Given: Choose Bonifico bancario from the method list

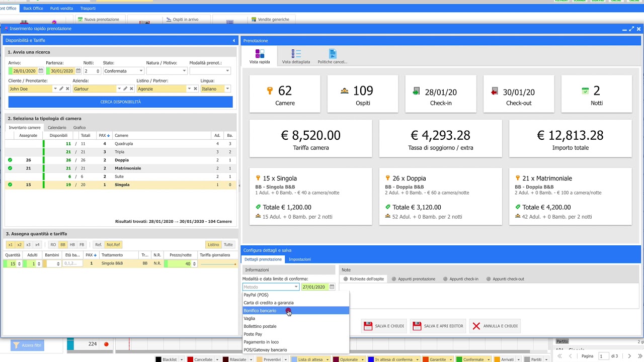Looking at the screenshot, I should click(295, 311).
